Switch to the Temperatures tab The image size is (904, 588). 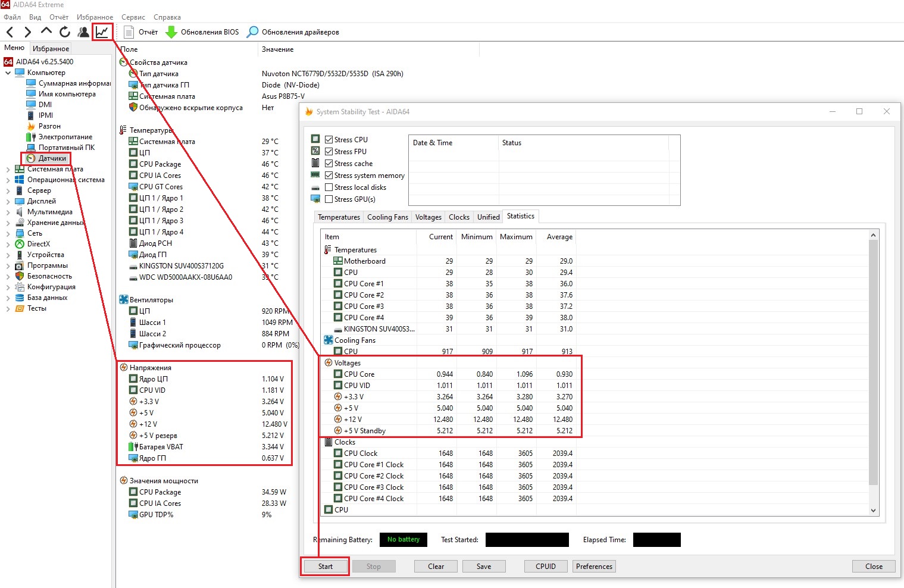[x=339, y=217]
